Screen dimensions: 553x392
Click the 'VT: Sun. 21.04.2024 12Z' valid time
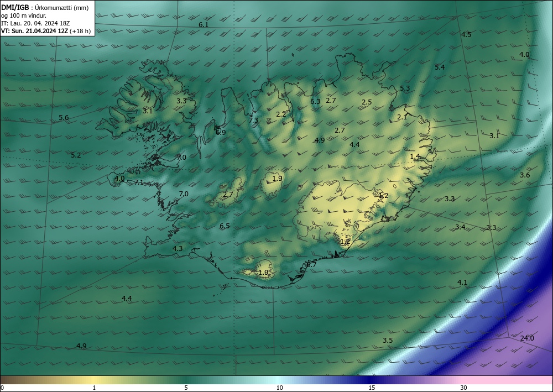(34, 31)
